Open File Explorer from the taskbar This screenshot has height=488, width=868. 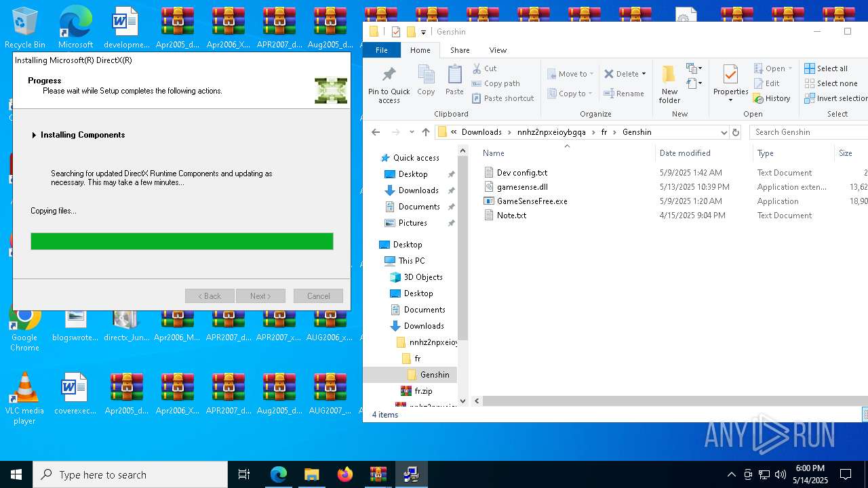311,474
